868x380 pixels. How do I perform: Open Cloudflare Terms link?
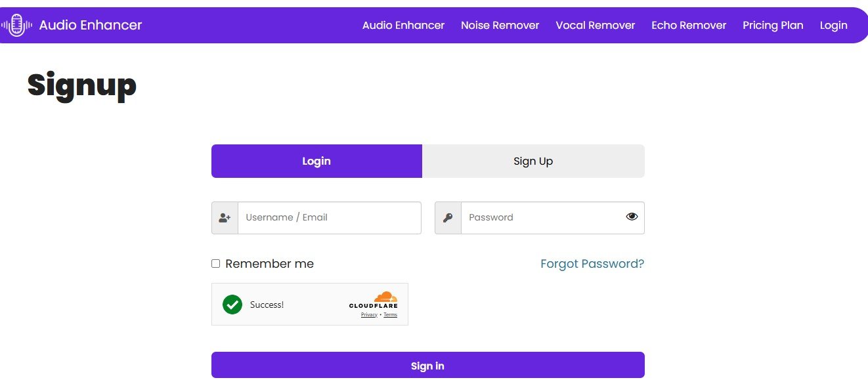[390, 315]
